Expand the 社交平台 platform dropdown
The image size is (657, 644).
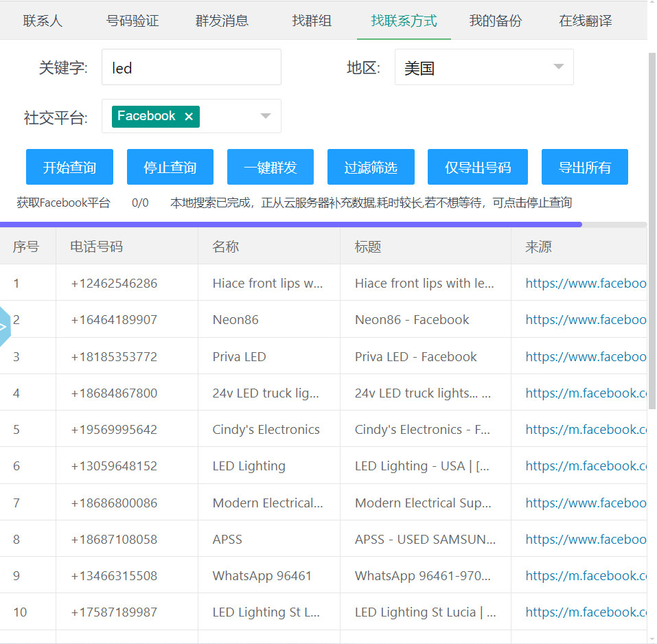pos(266,116)
